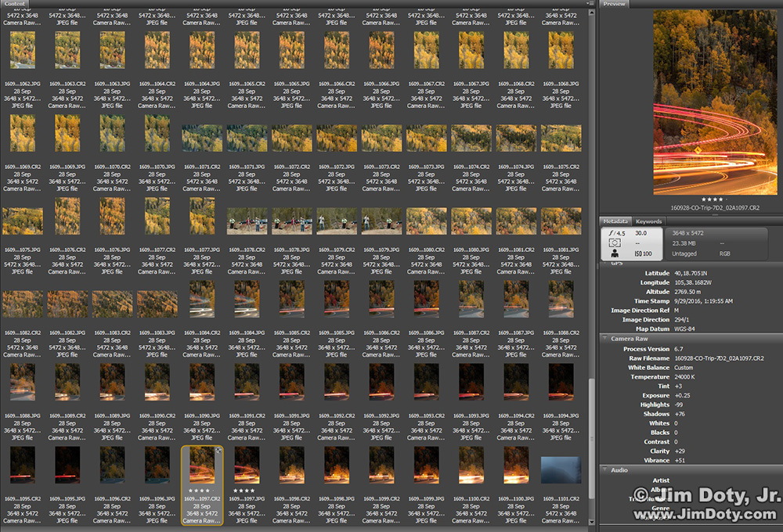Click the large preview image of light trails
Screen dimensions: 783x532
tap(715, 102)
